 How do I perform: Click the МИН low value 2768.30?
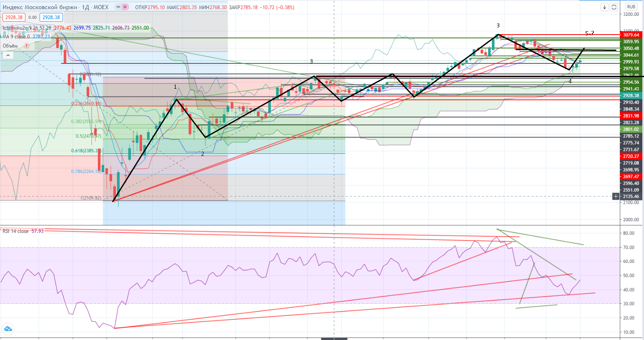[218, 7]
